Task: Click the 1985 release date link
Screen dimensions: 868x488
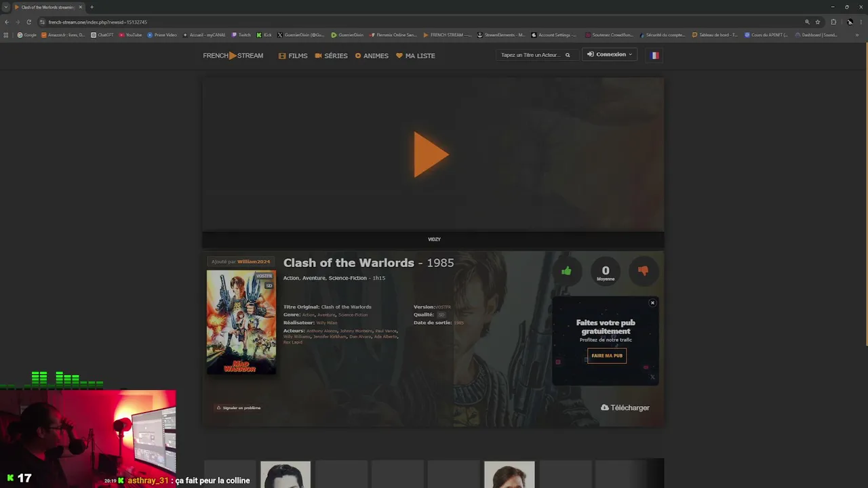Action: (x=459, y=323)
